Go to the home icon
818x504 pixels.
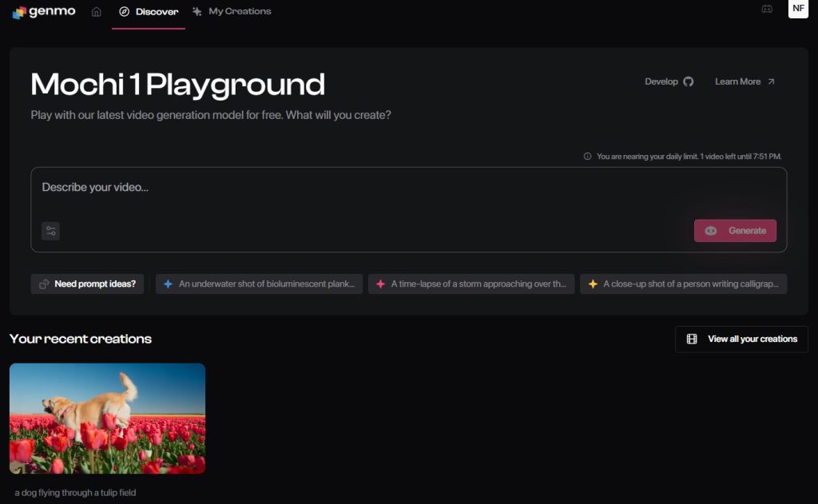point(97,11)
